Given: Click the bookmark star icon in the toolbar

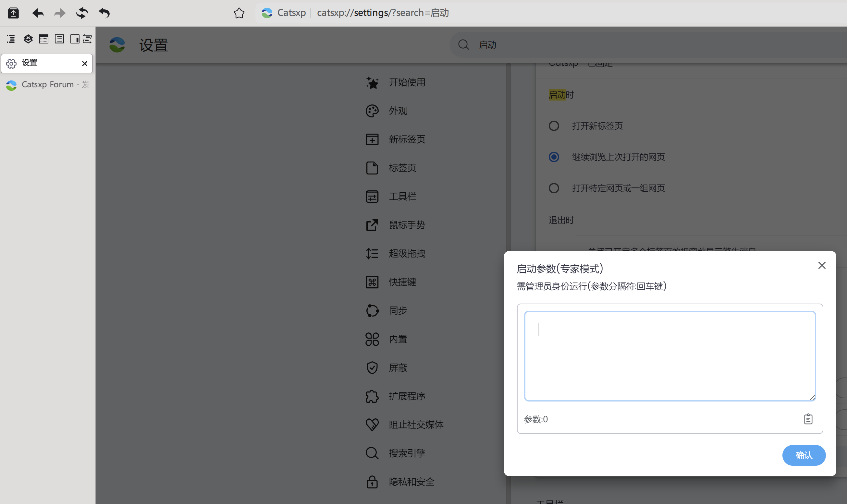Looking at the screenshot, I should pyautogui.click(x=239, y=13).
